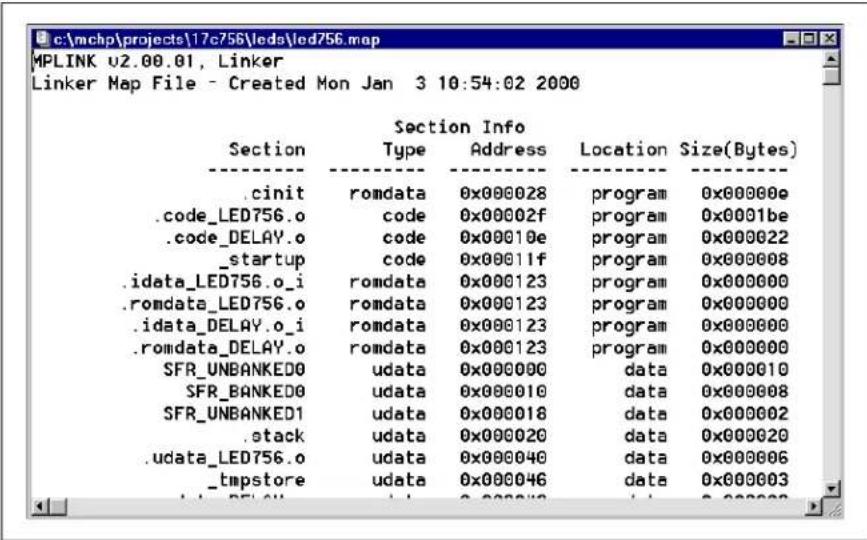Minimize the led756.map window
This screenshot has width=867, height=540.
click(x=792, y=39)
